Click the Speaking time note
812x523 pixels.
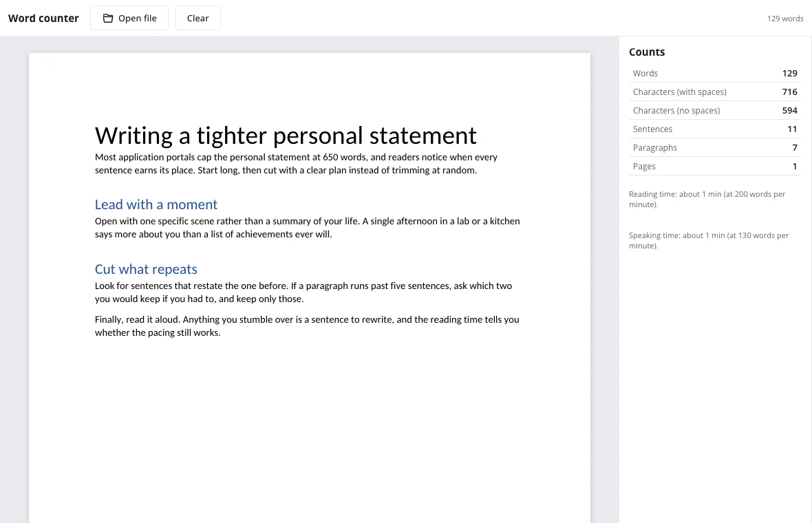coord(708,240)
